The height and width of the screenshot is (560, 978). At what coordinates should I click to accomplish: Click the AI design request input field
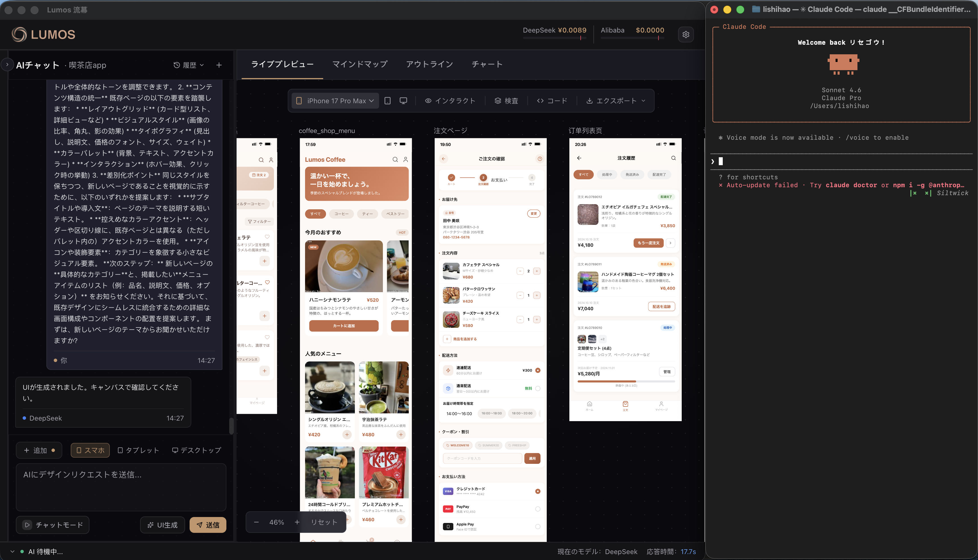coord(121,486)
